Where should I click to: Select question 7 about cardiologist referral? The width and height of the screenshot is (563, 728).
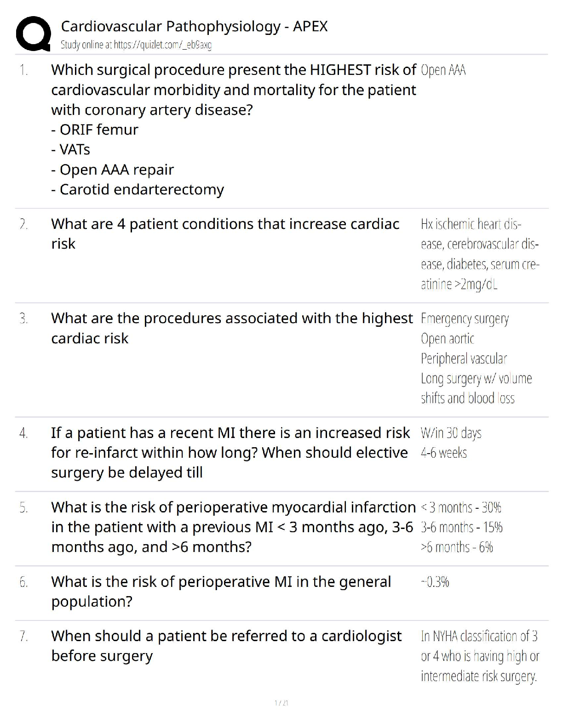click(x=226, y=646)
